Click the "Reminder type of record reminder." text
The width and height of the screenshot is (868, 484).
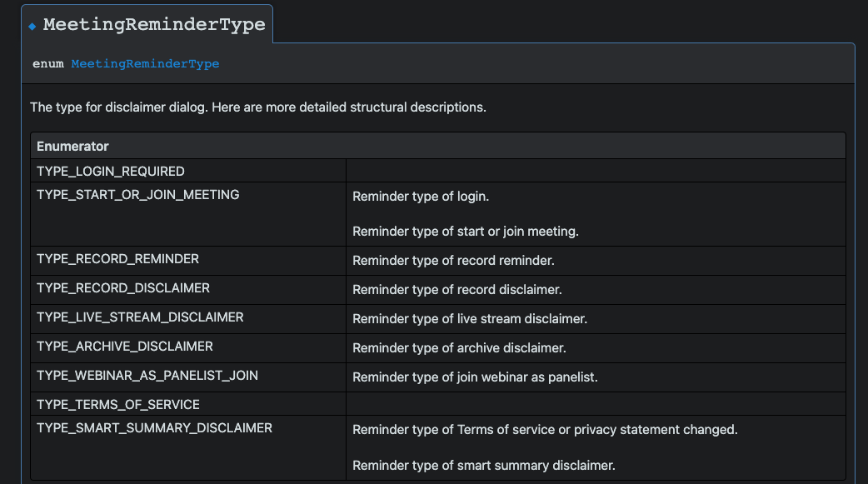(x=453, y=261)
